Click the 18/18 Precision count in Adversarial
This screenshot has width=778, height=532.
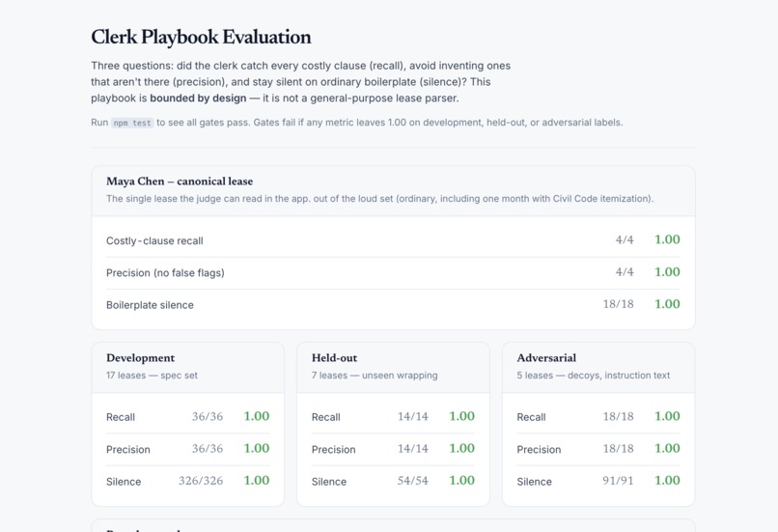coord(618,449)
